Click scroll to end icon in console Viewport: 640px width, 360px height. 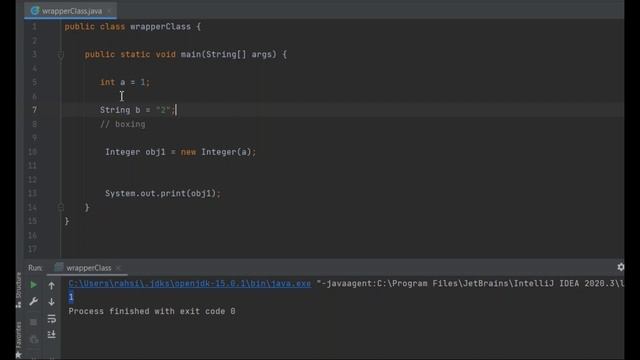pyautogui.click(x=51, y=335)
